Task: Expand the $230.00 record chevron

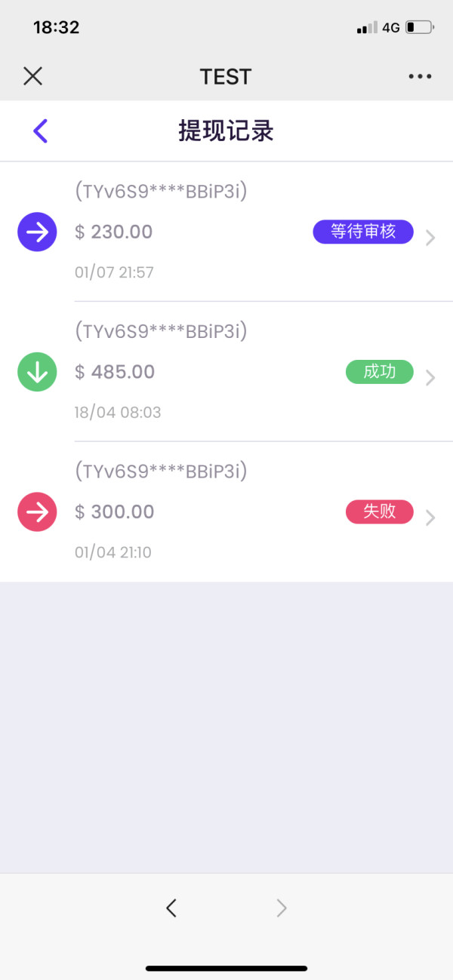Action: click(x=430, y=238)
